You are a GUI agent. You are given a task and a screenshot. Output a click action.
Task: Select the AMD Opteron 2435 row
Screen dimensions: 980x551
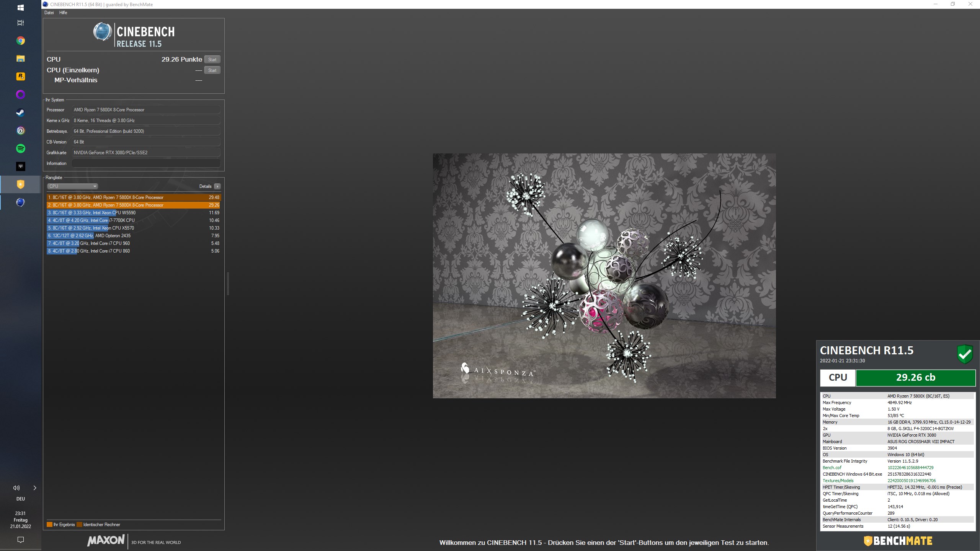(x=134, y=236)
